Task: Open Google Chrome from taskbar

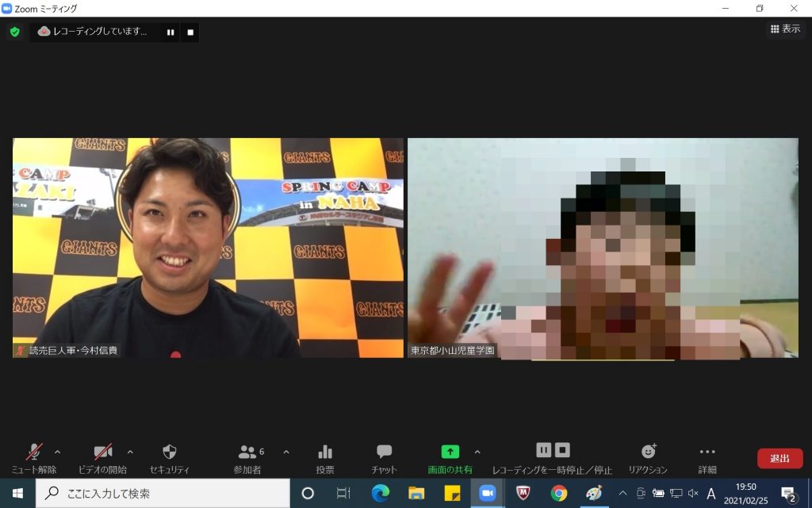Action: tap(559, 493)
